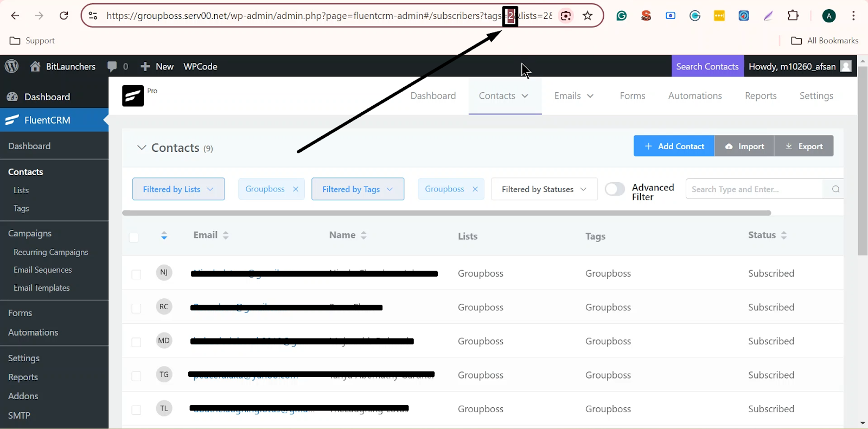Sort by Email column header

tap(211, 235)
